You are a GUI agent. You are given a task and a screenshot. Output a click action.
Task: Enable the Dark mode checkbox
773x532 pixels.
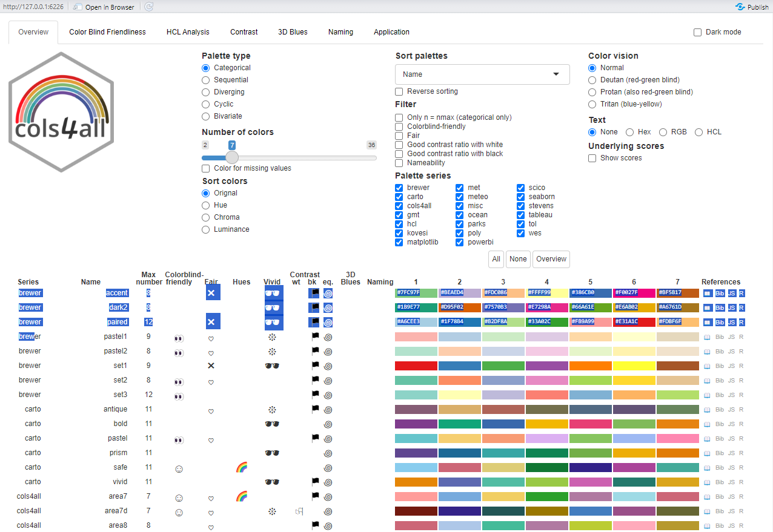697,32
